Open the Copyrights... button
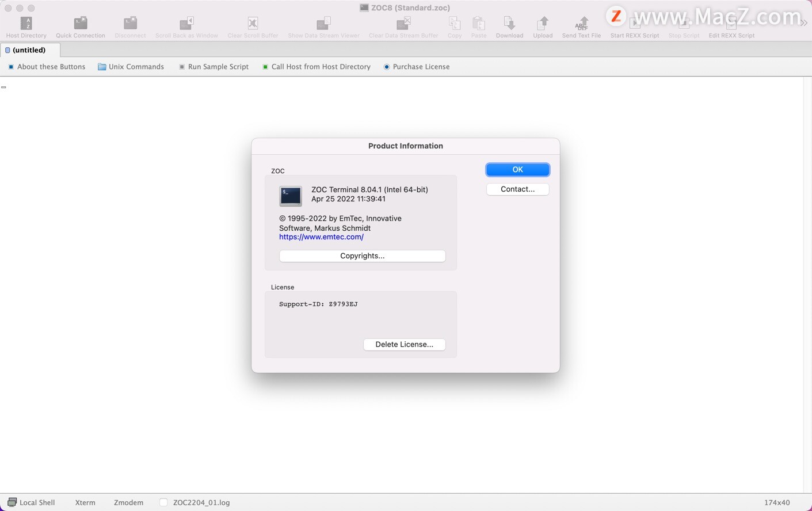Screen dimensions: 812x511 point(362,256)
